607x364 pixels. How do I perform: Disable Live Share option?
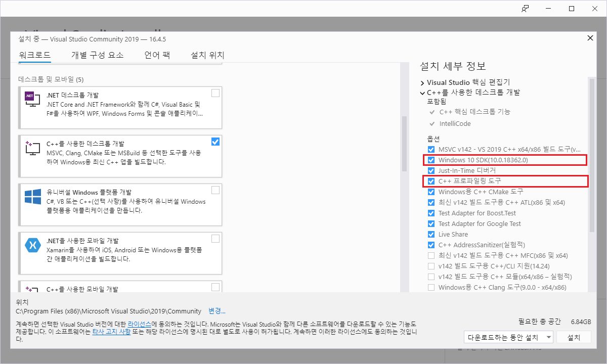click(x=431, y=234)
